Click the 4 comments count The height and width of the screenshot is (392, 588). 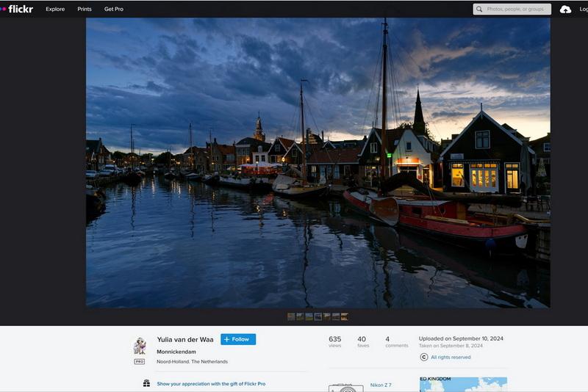(396, 341)
